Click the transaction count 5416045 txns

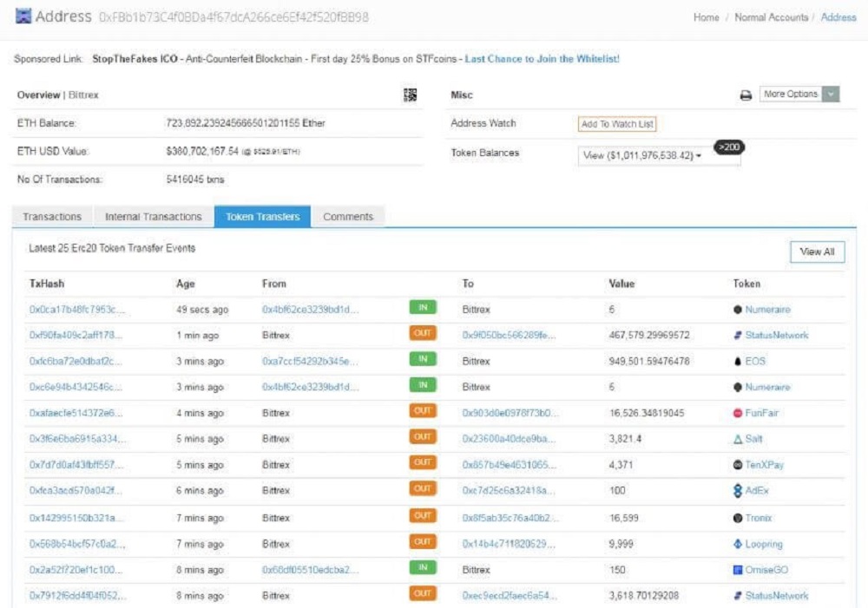point(195,180)
